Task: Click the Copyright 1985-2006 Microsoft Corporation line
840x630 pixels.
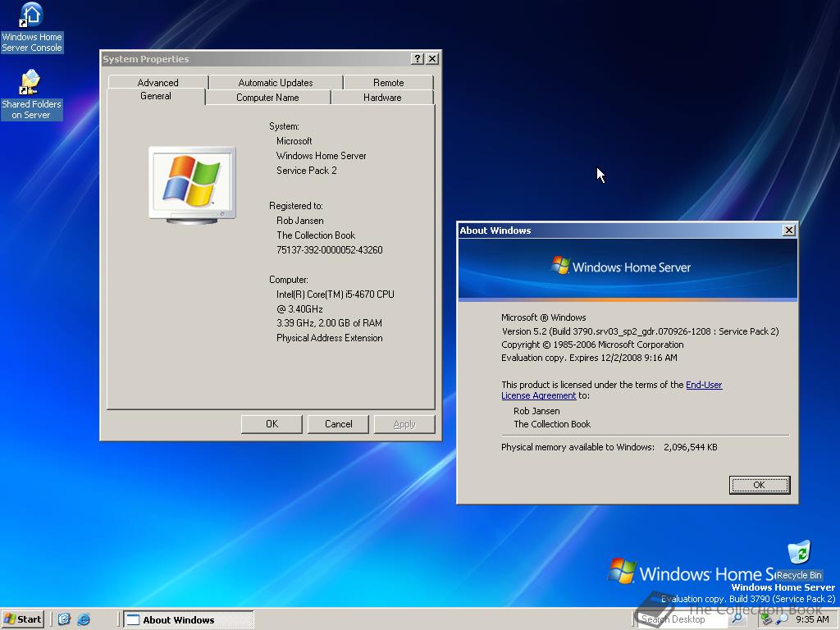Action: pyautogui.click(x=592, y=345)
